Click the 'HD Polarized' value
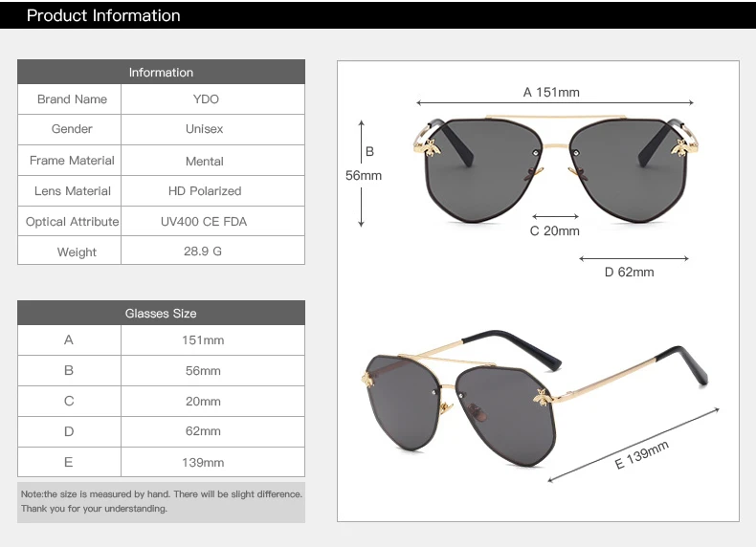756x547 pixels. (x=205, y=191)
